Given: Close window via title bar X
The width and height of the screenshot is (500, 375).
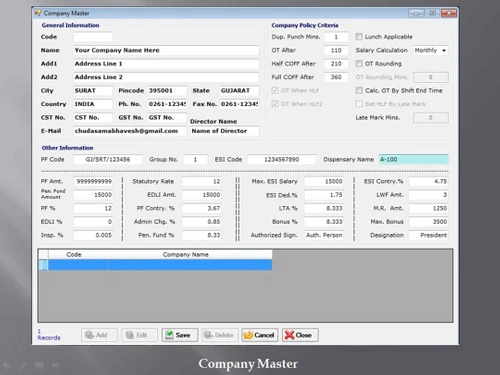Looking at the screenshot, I should [x=449, y=13].
